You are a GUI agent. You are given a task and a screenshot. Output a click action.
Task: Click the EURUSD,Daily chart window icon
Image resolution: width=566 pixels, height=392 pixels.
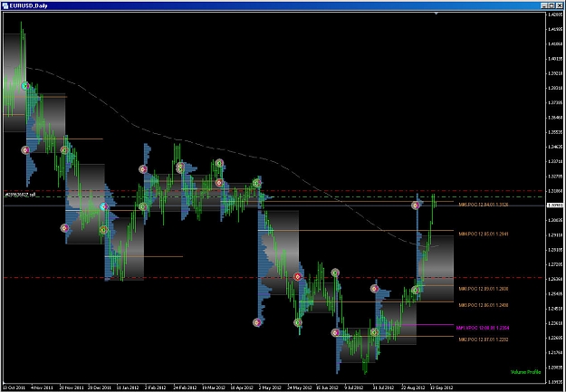pyautogui.click(x=5, y=5)
